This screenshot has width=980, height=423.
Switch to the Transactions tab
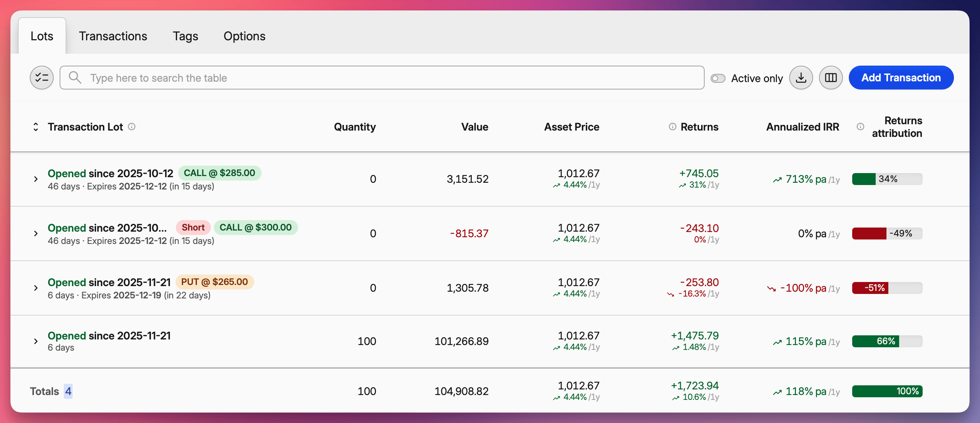point(113,36)
